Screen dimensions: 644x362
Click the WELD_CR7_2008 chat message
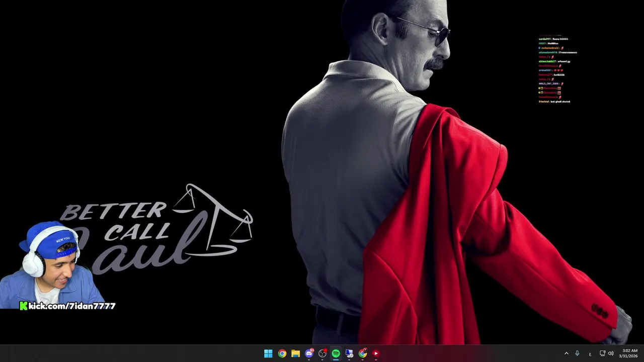(551, 83)
